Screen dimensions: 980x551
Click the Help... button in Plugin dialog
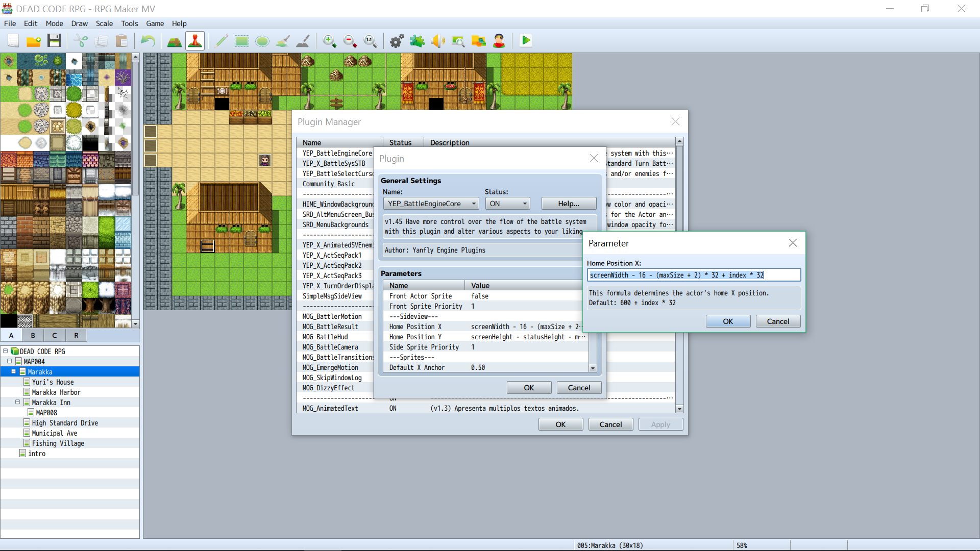coord(569,204)
